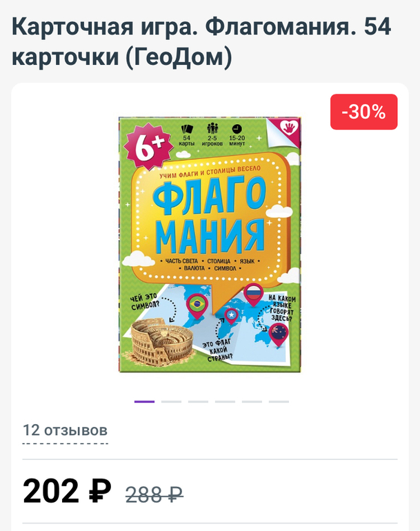Open the sixth carousel image indicator
This screenshot has height=531, width=420.
279,401
